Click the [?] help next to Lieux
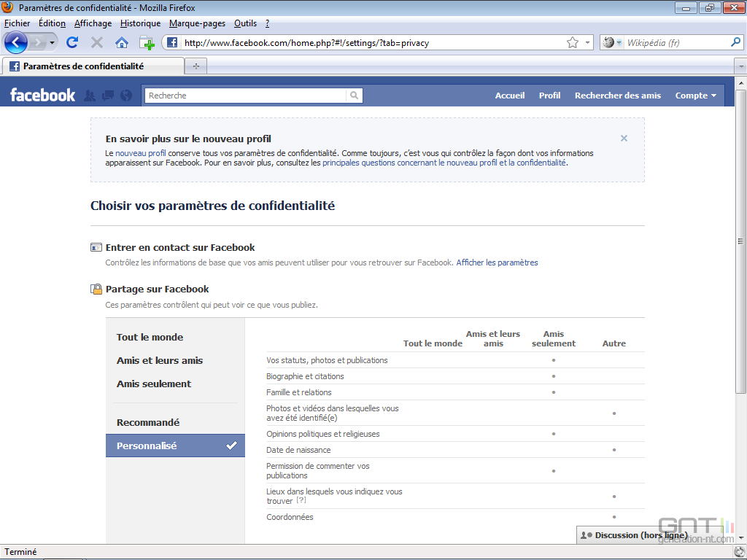This screenshot has height=560, width=747. 301,500
